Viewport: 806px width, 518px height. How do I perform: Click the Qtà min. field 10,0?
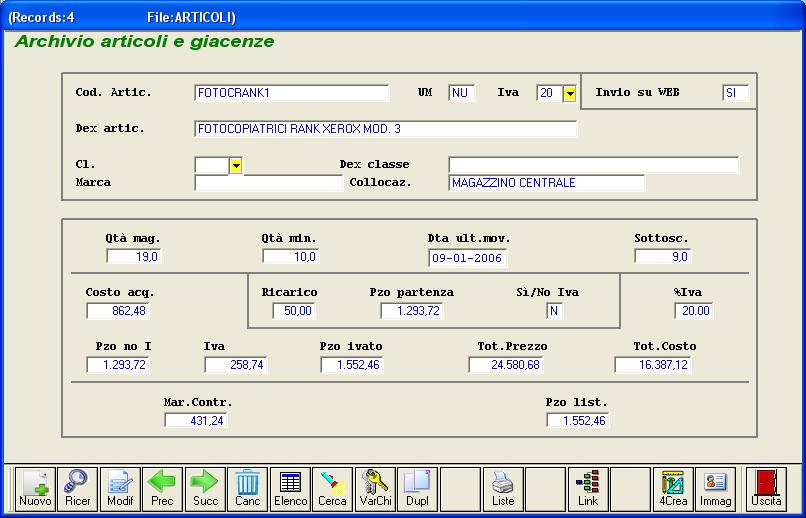(290, 256)
